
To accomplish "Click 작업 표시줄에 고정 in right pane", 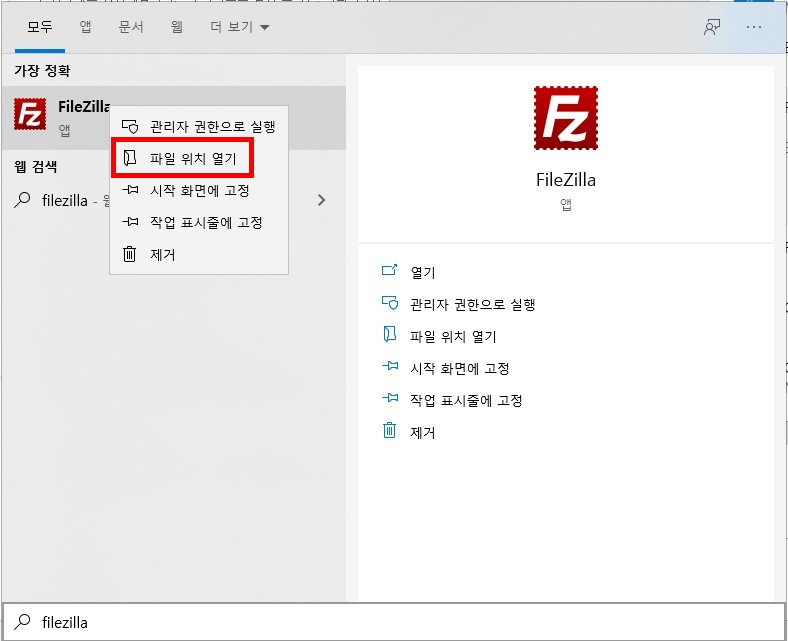I will pos(466,401).
